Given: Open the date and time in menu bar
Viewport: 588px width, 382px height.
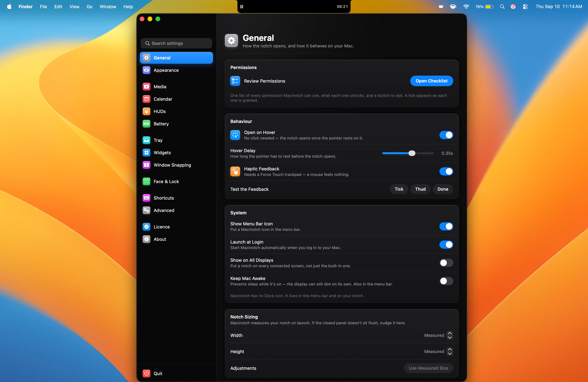Looking at the screenshot, I should 559,7.
